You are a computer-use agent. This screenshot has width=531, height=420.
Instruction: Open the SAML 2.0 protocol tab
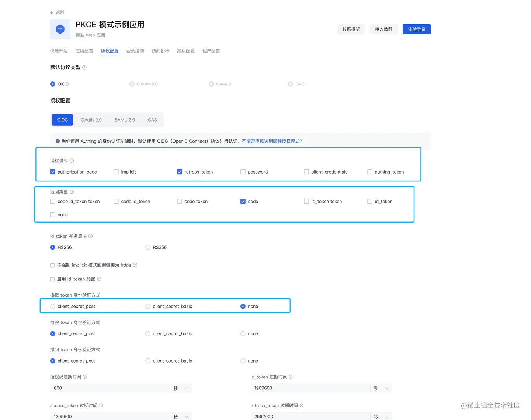click(x=125, y=120)
